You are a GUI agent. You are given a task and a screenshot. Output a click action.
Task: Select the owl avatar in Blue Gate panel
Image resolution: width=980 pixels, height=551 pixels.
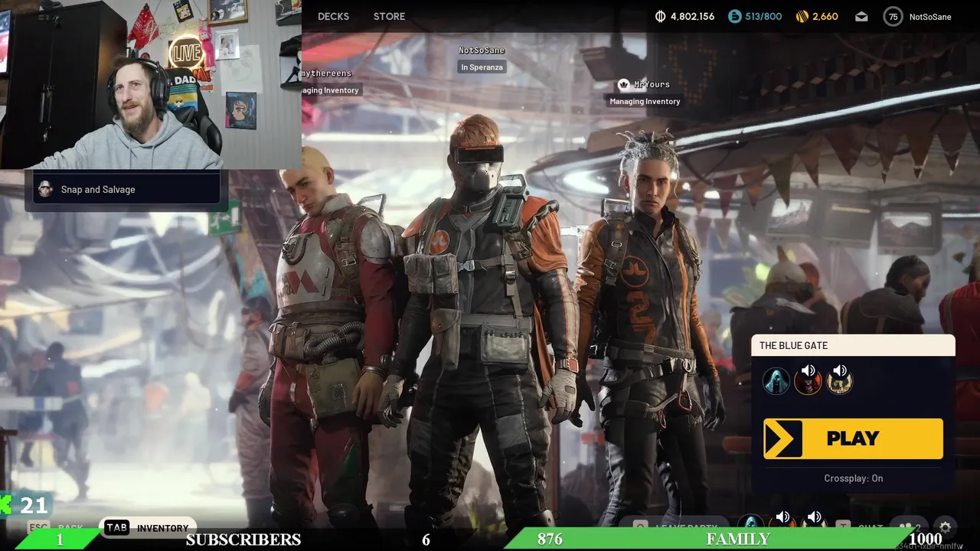click(838, 381)
